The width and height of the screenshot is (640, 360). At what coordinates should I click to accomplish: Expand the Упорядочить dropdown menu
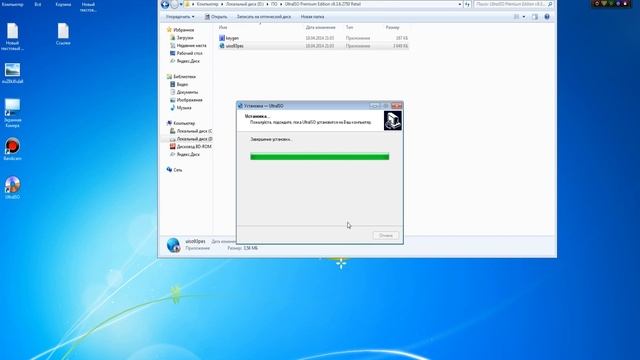(x=180, y=17)
